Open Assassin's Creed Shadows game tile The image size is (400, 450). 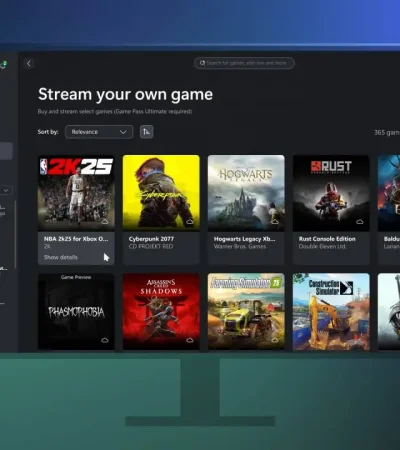click(161, 312)
